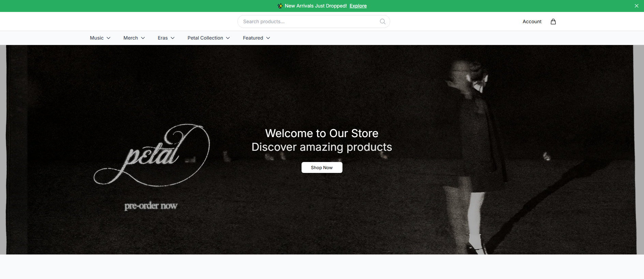The height and width of the screenshot is (279, 644).
Task: Click the Shop Now button
Action: point(322,167)
